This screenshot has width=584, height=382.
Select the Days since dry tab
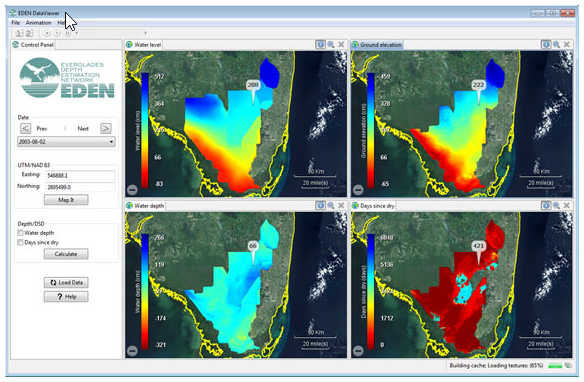373,206
